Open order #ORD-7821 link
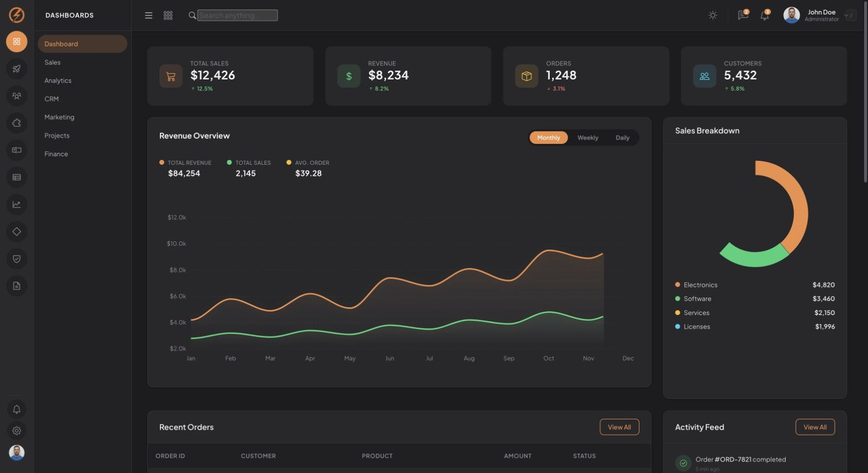Image resolution: width=868 pixels, height=473 pixels. [x=733, y=459]
